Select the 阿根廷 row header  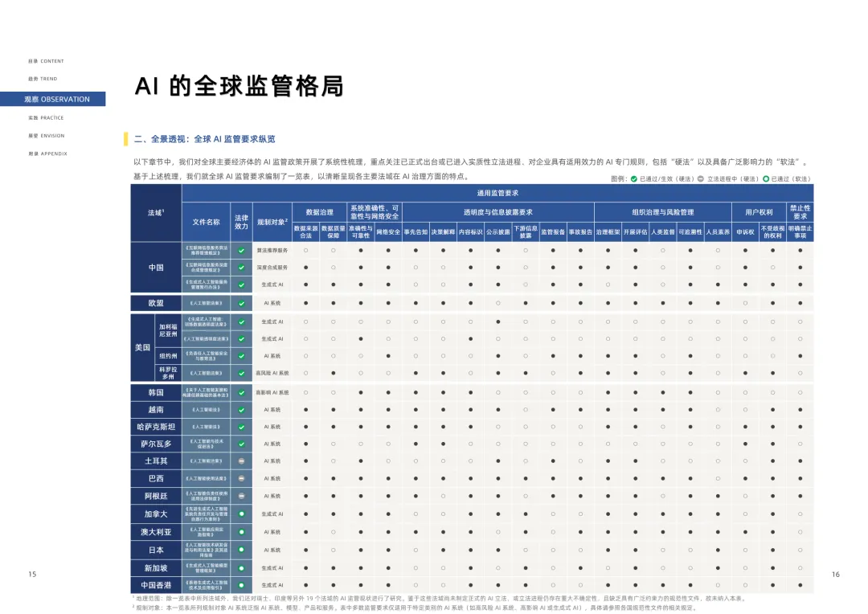[x=156, y=496]
